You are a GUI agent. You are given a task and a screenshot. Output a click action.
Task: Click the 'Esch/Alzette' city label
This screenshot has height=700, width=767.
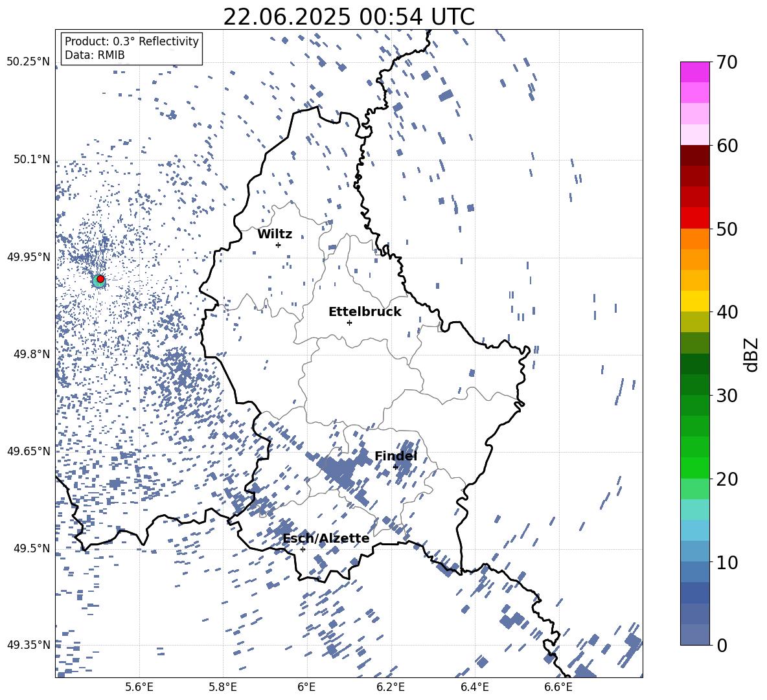tap(326, 538)
